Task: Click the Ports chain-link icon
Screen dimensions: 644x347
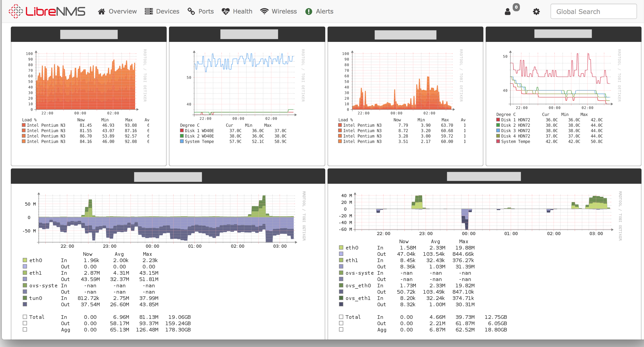Action: tap(191, 11)
